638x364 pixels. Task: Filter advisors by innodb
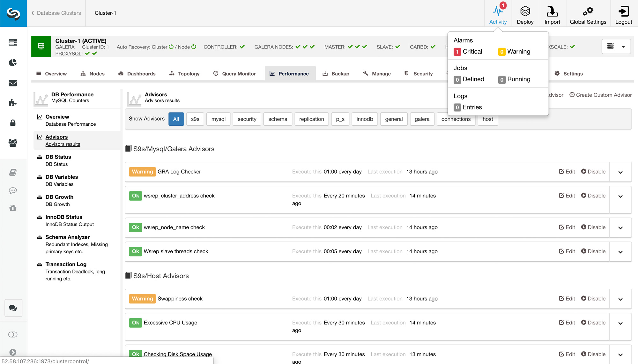365,119
